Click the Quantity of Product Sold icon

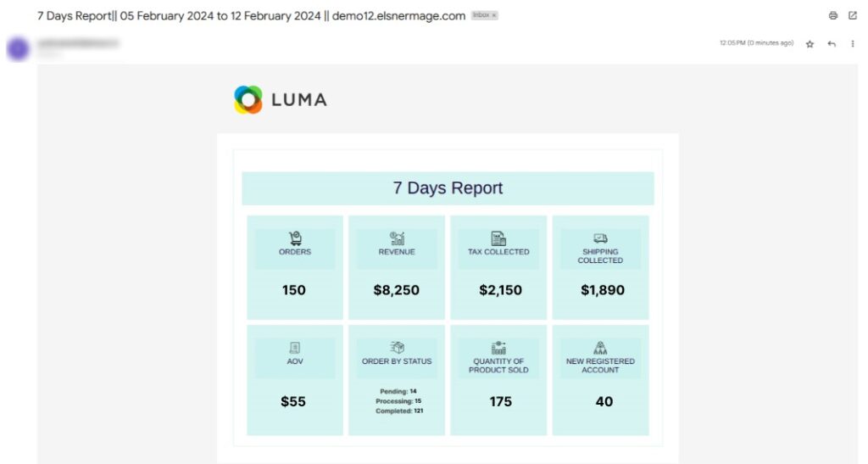tap(498, 348)
